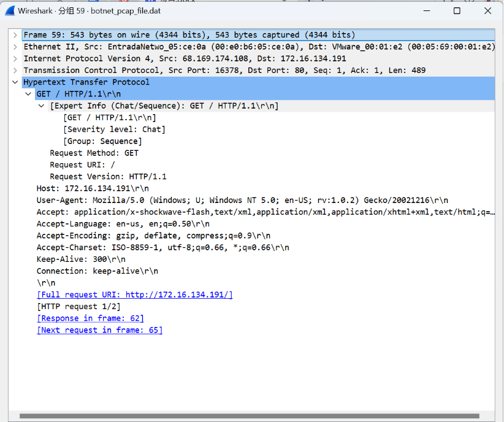Collapse the GET / HTTP/1.1 node
The image size is (504, 422).
click(x=28, y=94)
